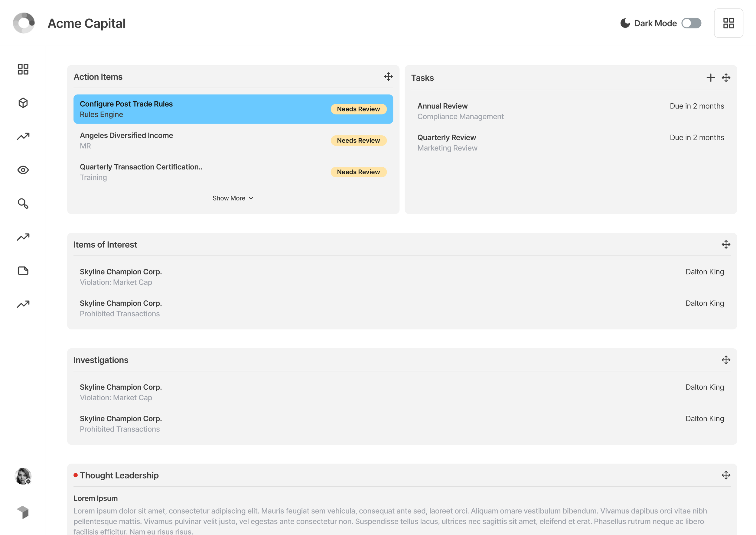
Task: Open the Annual Review task
Action: 442,106
